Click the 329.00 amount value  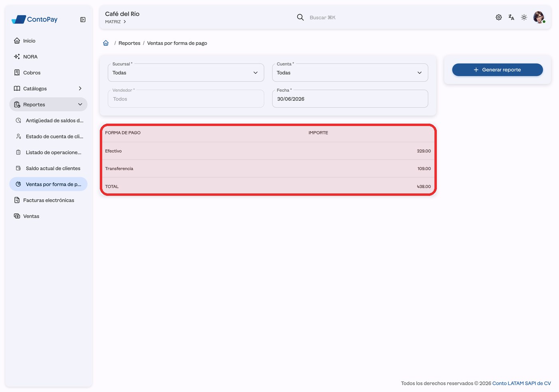pyautogui.click(x=424, y=151)
